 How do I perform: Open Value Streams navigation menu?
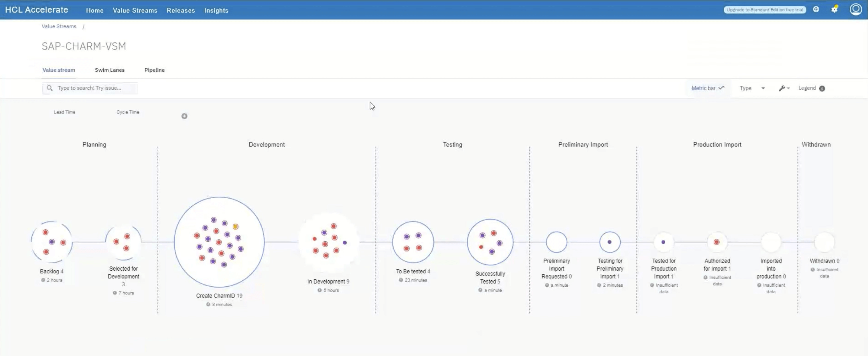coord(135,10)
